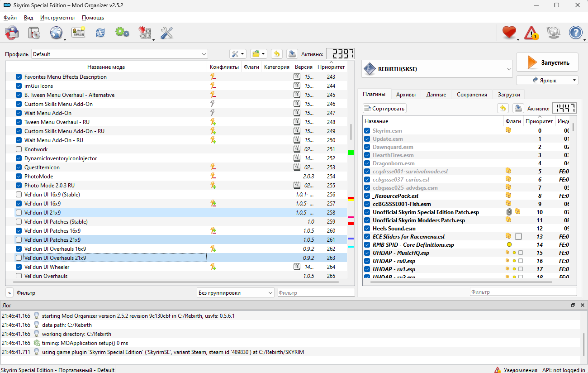Focus the plugin list Фильтр text field

tap(523, 292)
